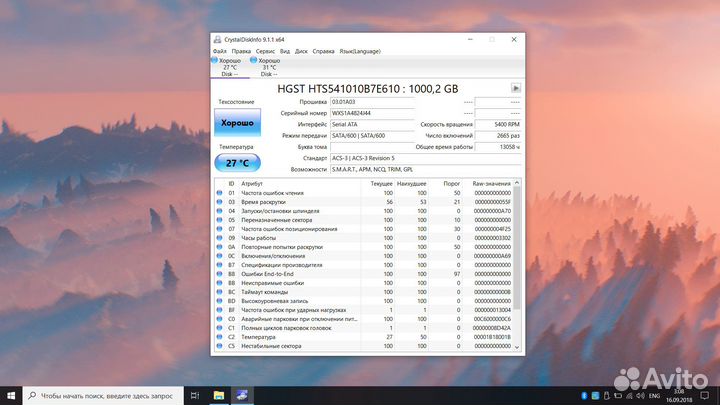
Task: Open Task View on the taskbar
Action: tap(195, 395)
